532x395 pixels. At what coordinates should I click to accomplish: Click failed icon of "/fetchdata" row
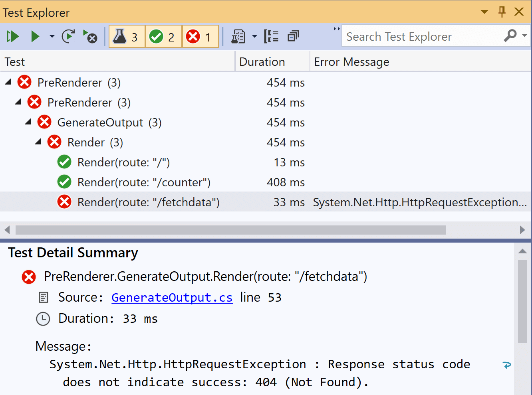tap(64, 202)
